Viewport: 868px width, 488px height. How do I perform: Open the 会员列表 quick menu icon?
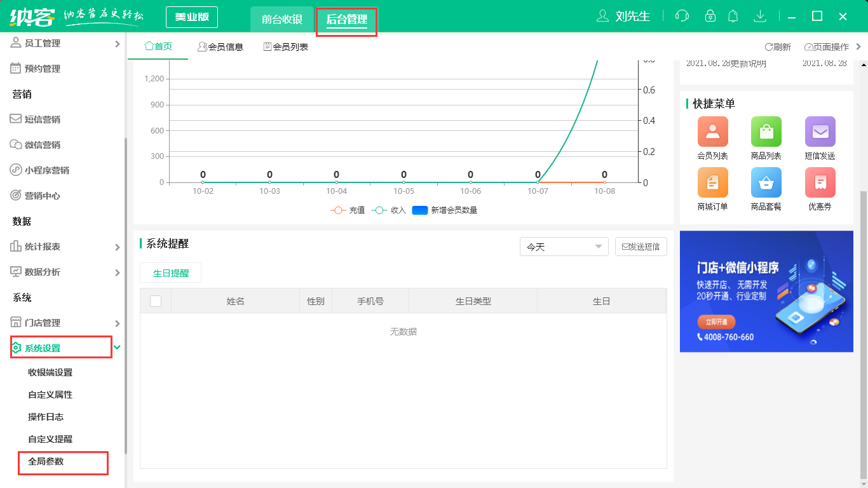click(712, 132)
